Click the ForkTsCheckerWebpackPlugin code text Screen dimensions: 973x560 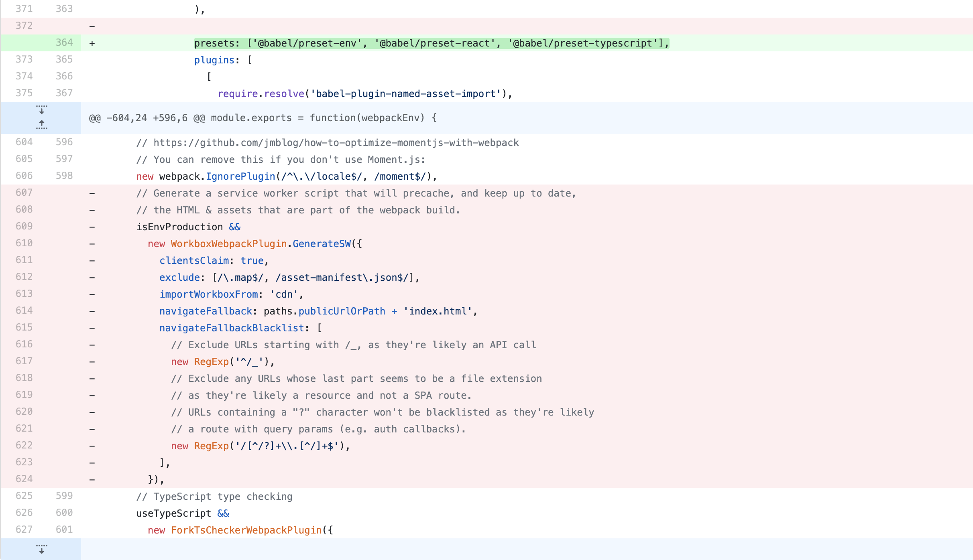(x=246, y=530)
